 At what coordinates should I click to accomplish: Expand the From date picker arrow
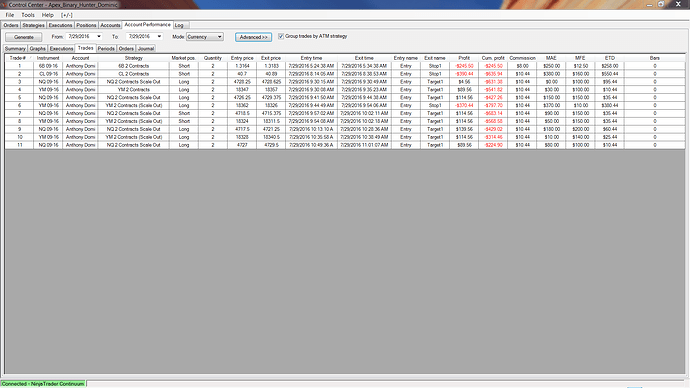coord(99,37)
